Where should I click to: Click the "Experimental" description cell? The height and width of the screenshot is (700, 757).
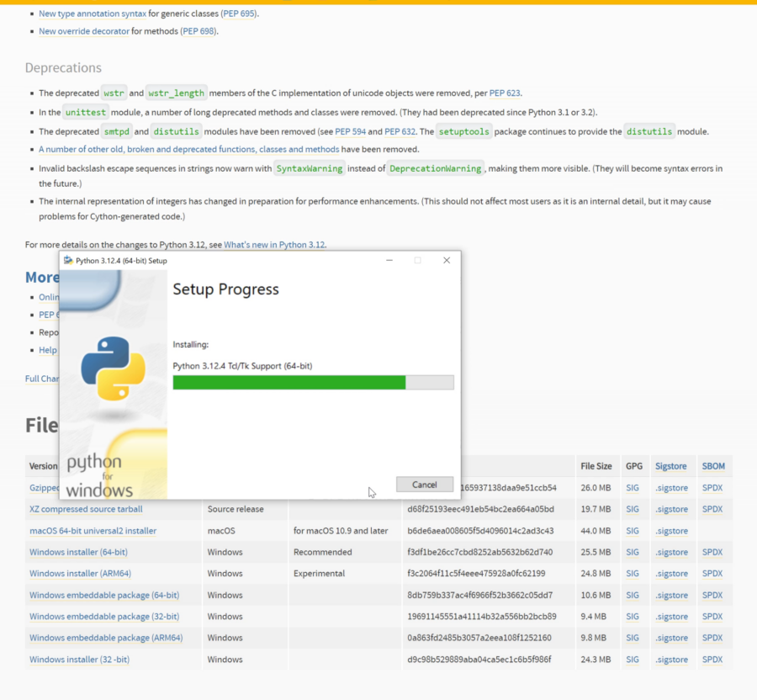click(x=319, y=574)
